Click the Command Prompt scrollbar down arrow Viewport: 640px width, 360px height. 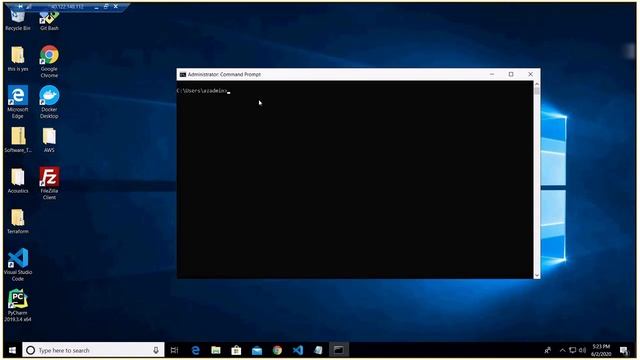537,276
